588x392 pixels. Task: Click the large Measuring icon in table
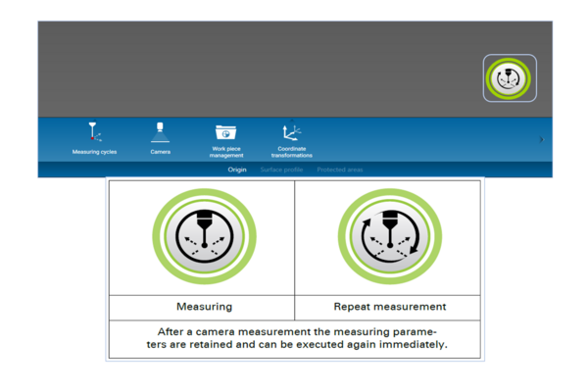tap(205, 236)
